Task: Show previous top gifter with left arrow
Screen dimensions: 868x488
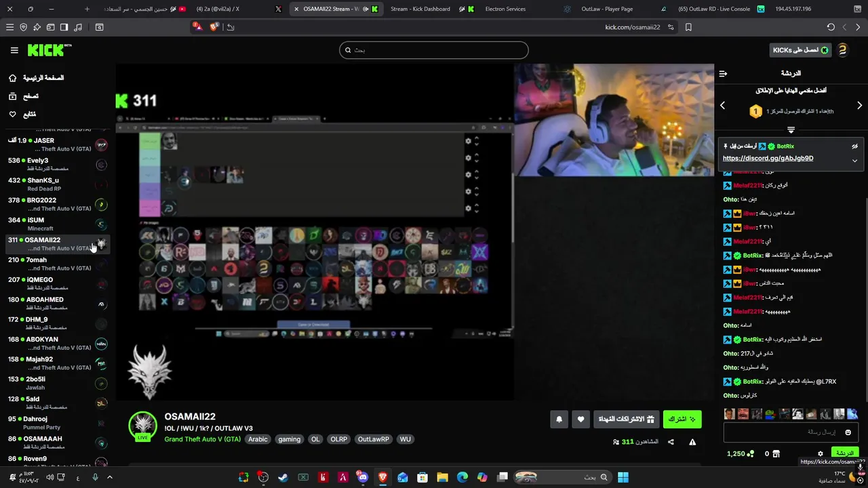Action: pos(722,106)
